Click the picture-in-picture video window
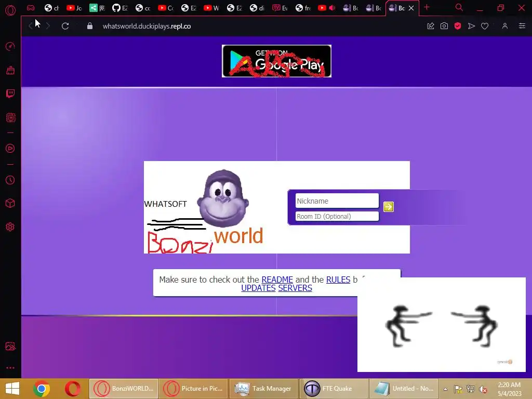The image size is (532, 399). coord(442,325)
